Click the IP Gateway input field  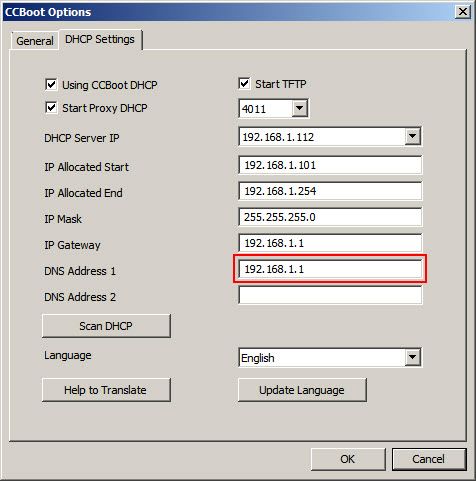[x=330, y=243]
